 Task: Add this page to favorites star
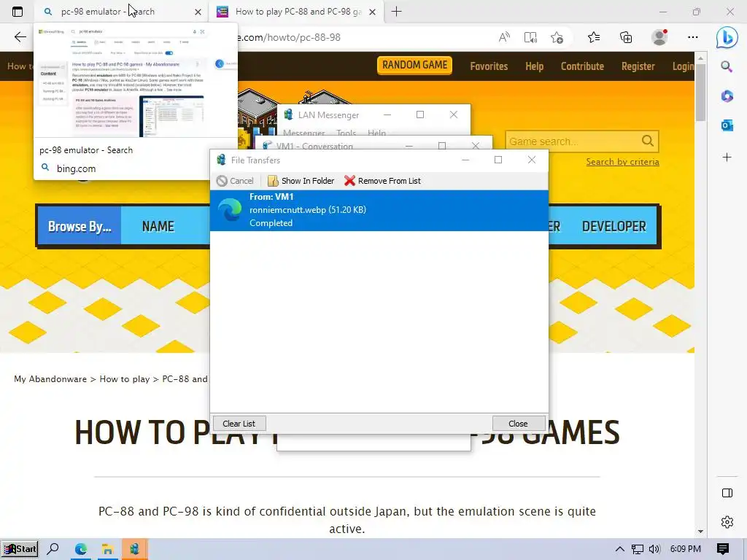pos(557,37)
